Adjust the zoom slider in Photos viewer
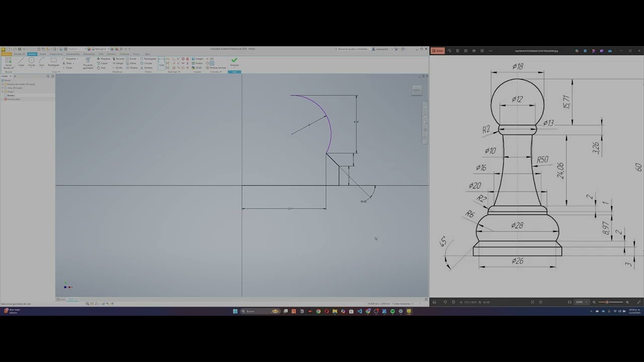This screenshot has width=644, height=362. pyautogui.click(x=607, y=302)
